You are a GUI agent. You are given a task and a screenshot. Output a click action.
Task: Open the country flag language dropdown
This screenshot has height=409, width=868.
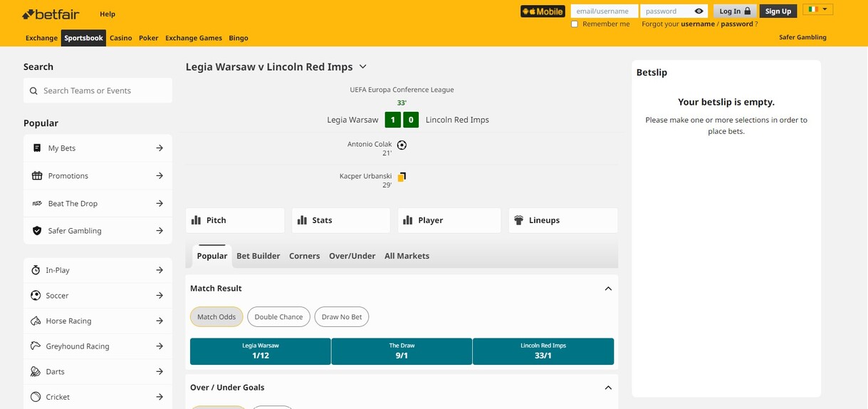(x=817, y=9)
